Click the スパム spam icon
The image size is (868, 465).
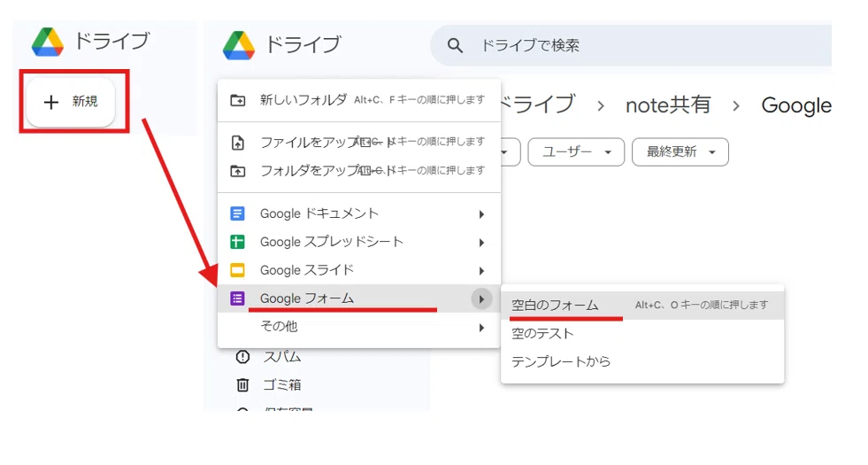click(x=242, y=357)
